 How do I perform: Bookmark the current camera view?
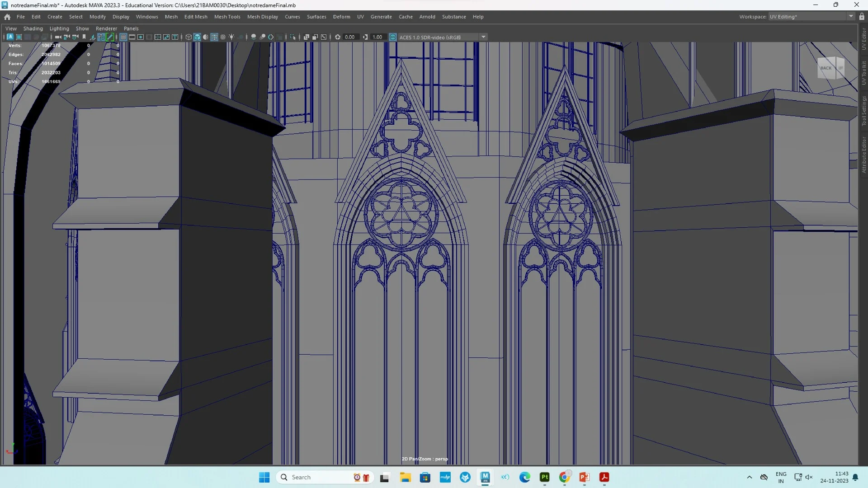pos(84,37)
